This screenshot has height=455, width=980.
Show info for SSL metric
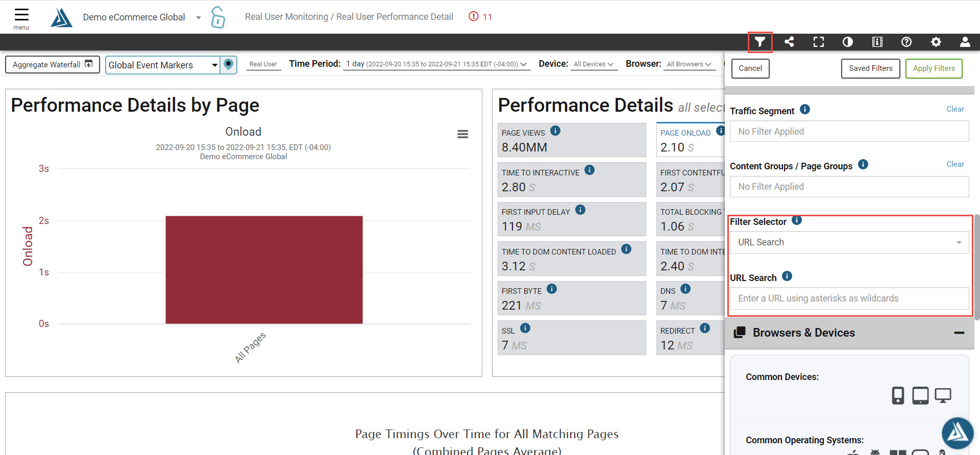click(525, 328)
